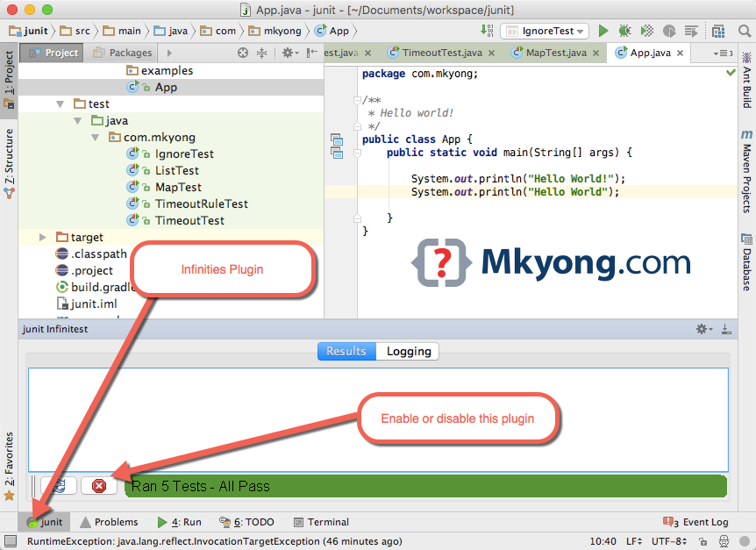Open the Project panel gear dropdown
The height and width of the screenshot is (550, 756).
[x=290, y=53]
